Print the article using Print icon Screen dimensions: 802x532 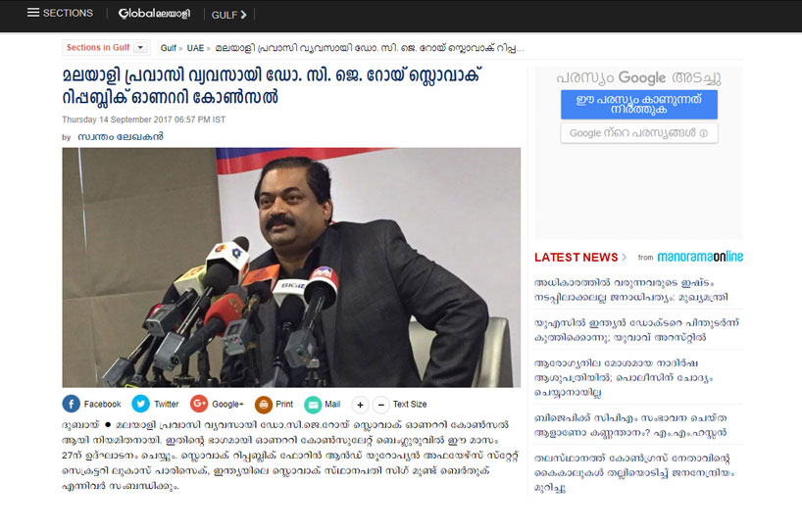(264, 405)
